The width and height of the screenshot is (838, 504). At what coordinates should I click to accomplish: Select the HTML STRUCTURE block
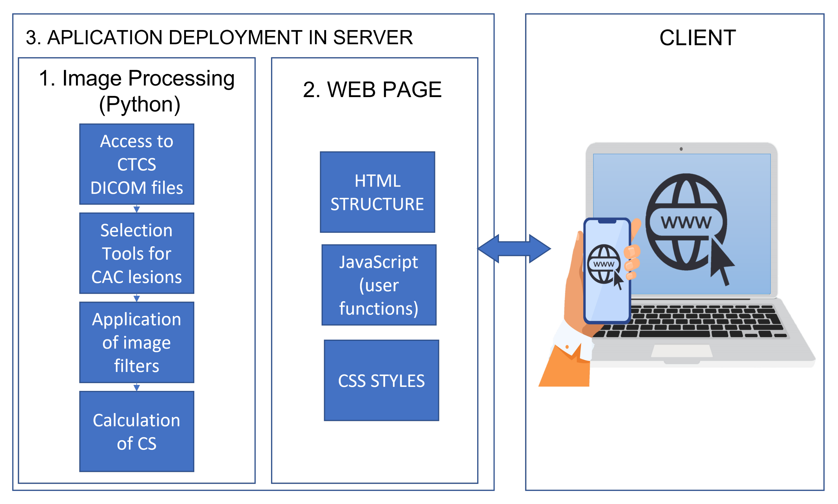(377, 192)
